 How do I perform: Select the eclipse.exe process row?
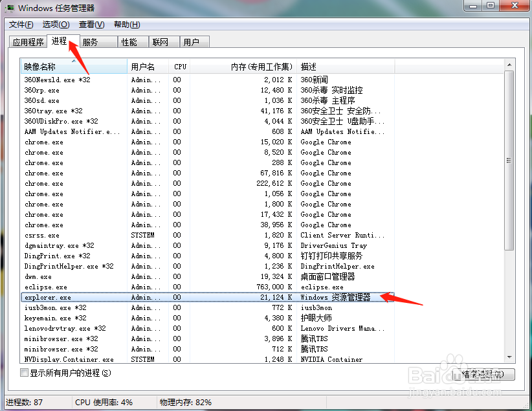point(208,287)
